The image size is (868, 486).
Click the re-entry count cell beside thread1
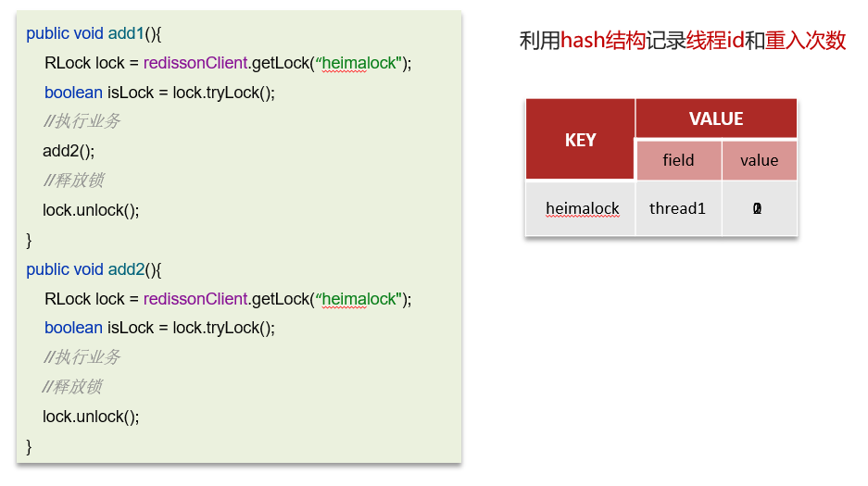(758, 208)
